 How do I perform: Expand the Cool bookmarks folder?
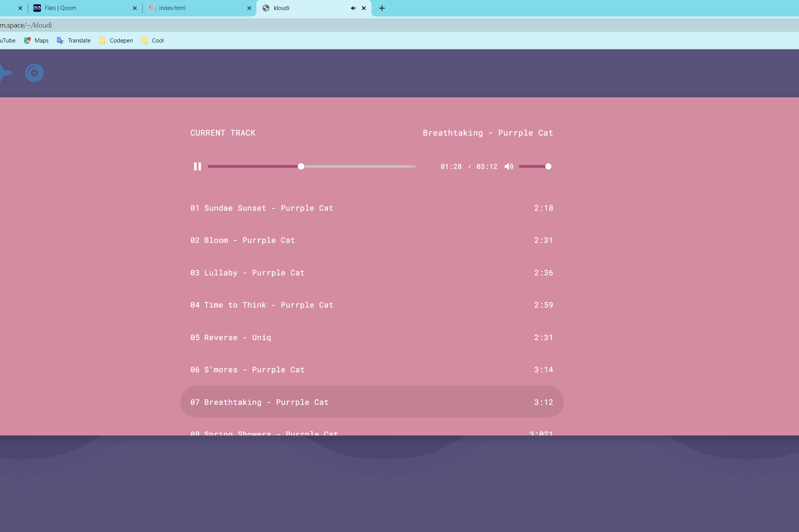[153, 41]
